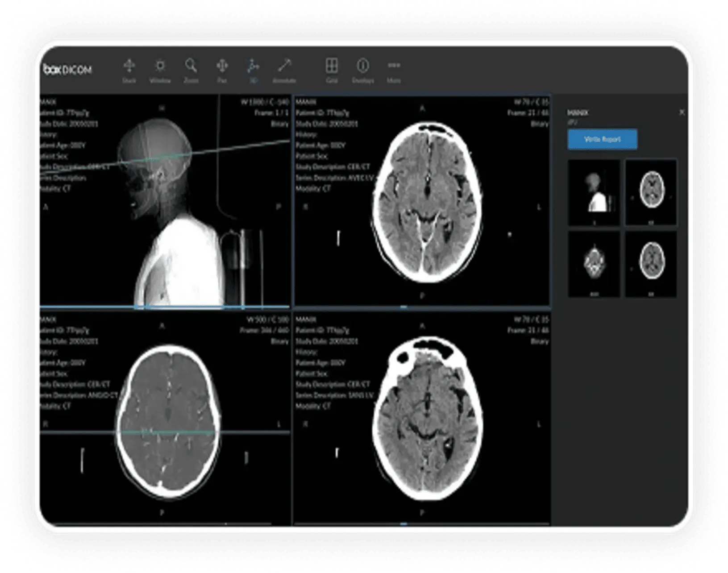This screenshot has width=728, height=573.
Task: Click the ANGIO CT viewport frame slider
Action: point(165,524)
